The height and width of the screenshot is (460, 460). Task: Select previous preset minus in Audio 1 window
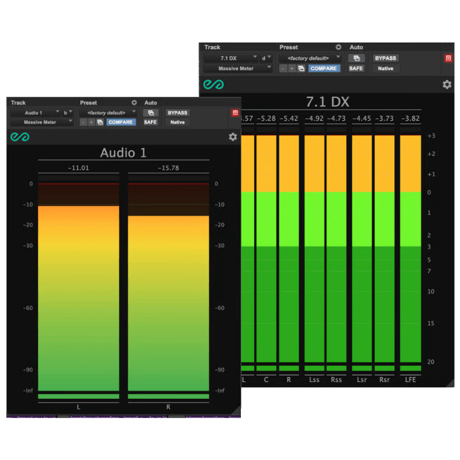pos(83,122)
